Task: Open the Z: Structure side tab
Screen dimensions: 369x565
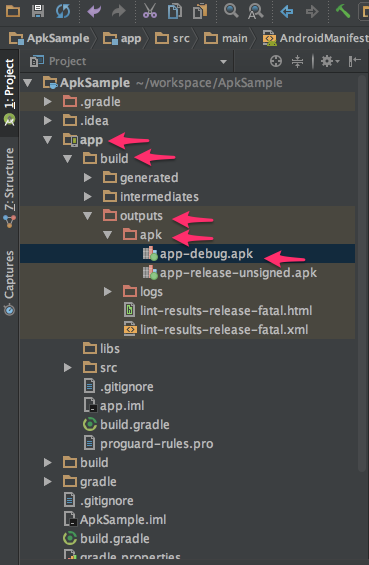Action: 9,187
